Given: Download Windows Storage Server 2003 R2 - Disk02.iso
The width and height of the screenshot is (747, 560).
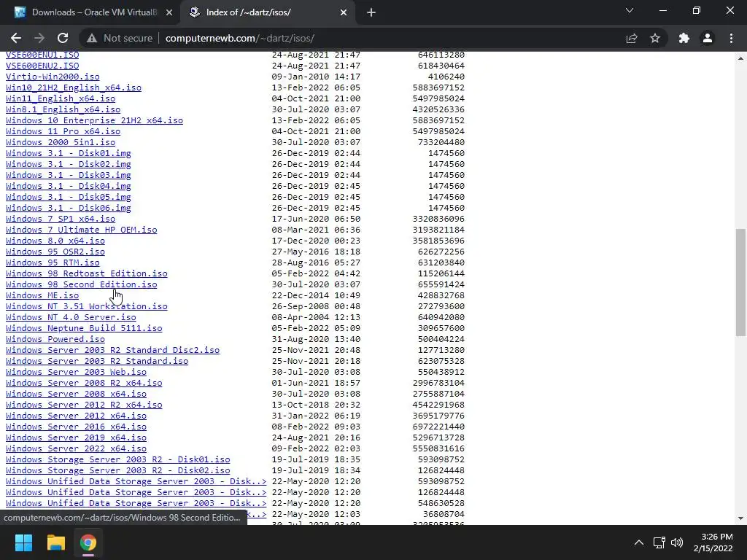Looking at the screenshot, I should pyautogui.click(x=117, y=471).
